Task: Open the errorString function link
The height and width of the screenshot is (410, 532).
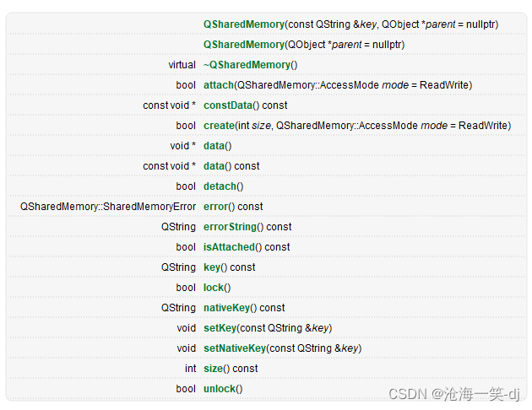Action: [230, 227]
